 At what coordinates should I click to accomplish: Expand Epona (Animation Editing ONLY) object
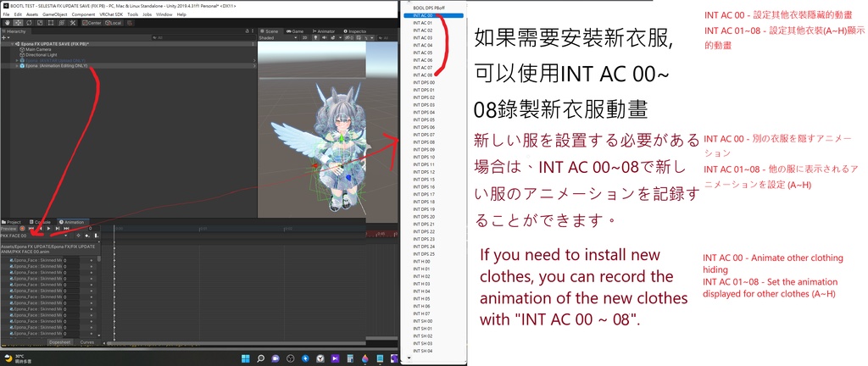[17, 66]
